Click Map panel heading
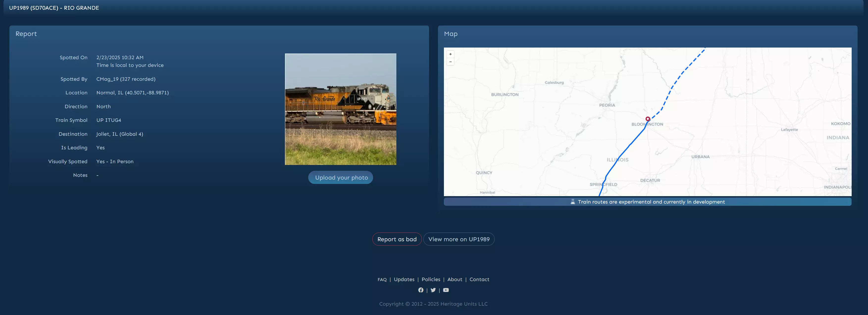This screenshot has height=315, width=868. pyautogui.click(x=451, y=34)
